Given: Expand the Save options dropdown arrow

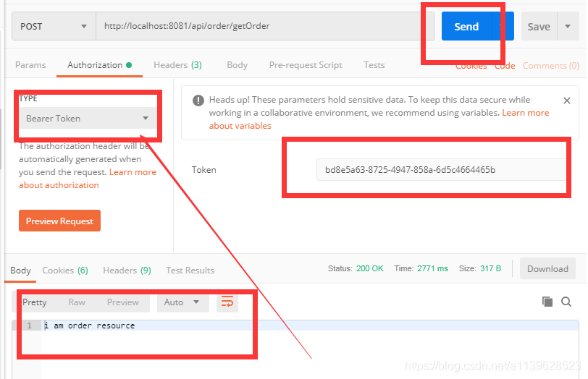Looking at the screenshot, I should [568, 26].
